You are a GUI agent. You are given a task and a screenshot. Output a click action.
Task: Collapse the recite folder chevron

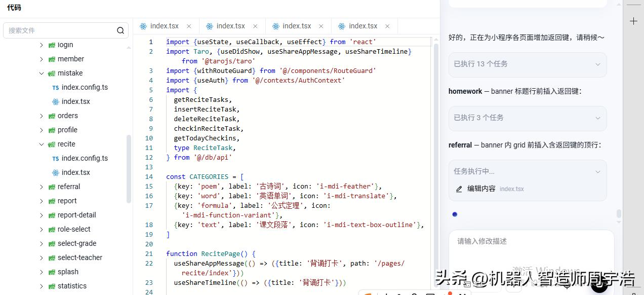click(x=42, y=144)
